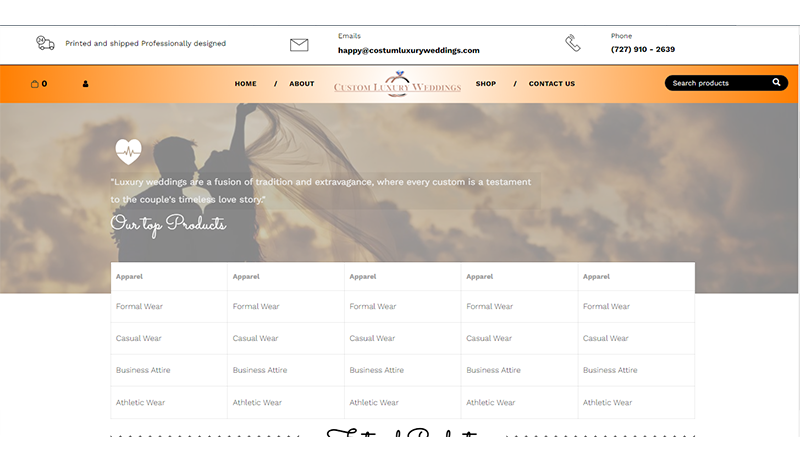Click the Custom Luxury Weddings logo
Viewport: 800px width, 463px height.
(x=397, y=85)
